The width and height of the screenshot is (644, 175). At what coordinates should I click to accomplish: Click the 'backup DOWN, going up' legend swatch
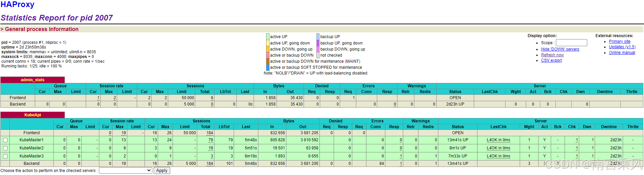[318, 49]
